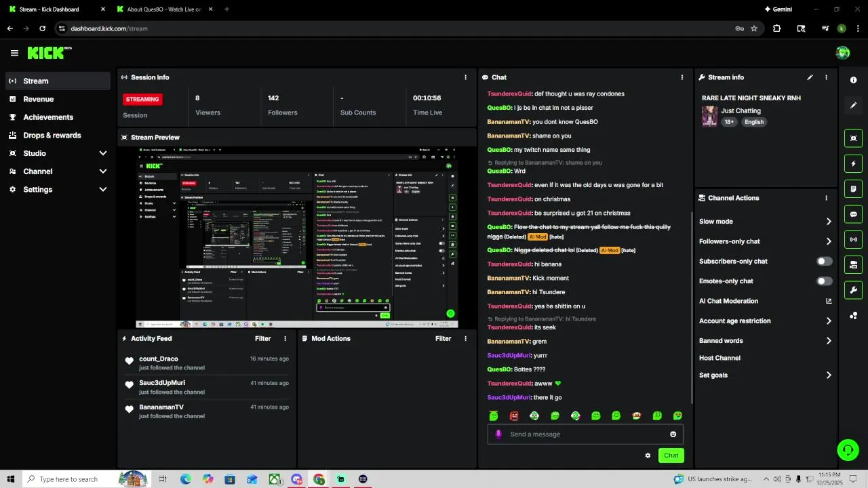Click Host Channel action
This screenshot has height=488, width=868.
tap(719, 358)
